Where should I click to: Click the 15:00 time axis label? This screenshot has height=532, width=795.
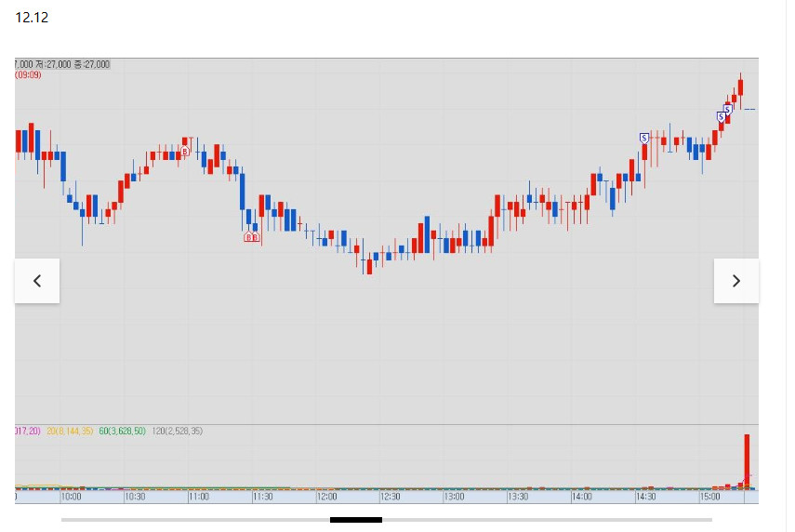pos(709,498)
